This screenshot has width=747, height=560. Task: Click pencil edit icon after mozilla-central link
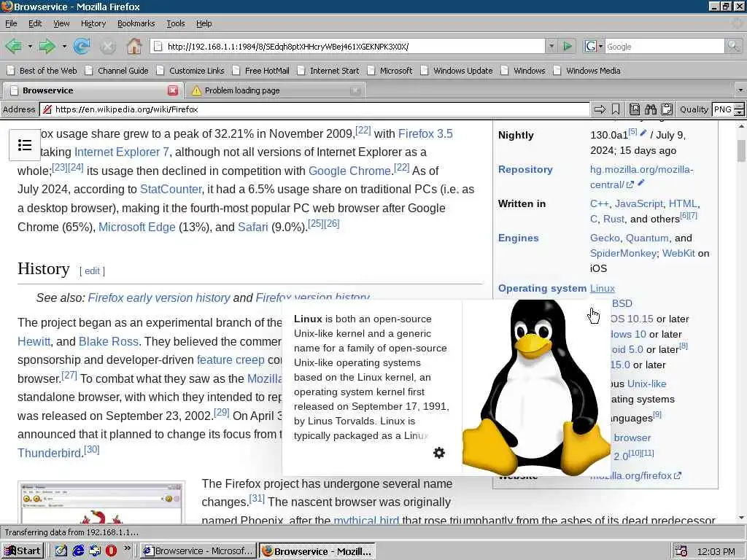point(641,182)
